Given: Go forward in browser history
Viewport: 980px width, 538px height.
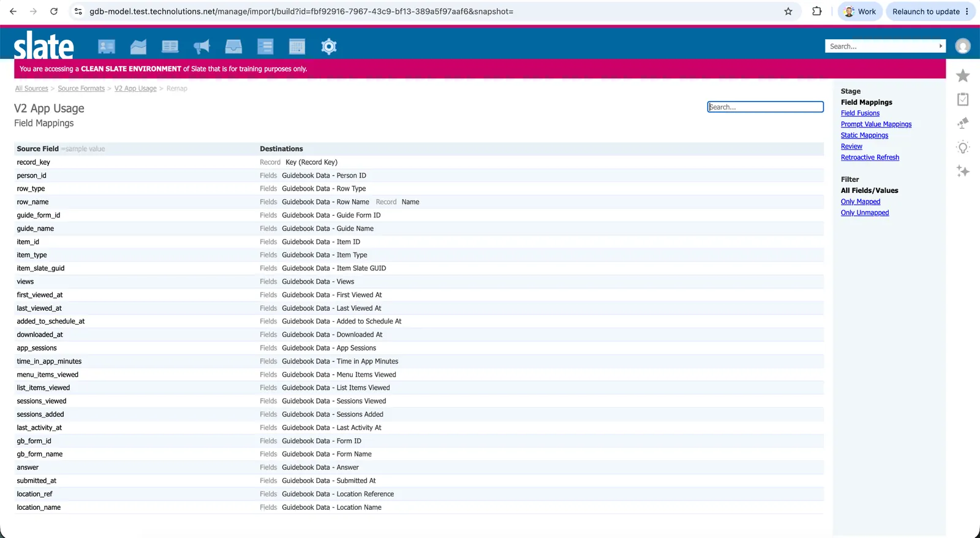Looking at the screenshot, I should [x=33, y=11].
